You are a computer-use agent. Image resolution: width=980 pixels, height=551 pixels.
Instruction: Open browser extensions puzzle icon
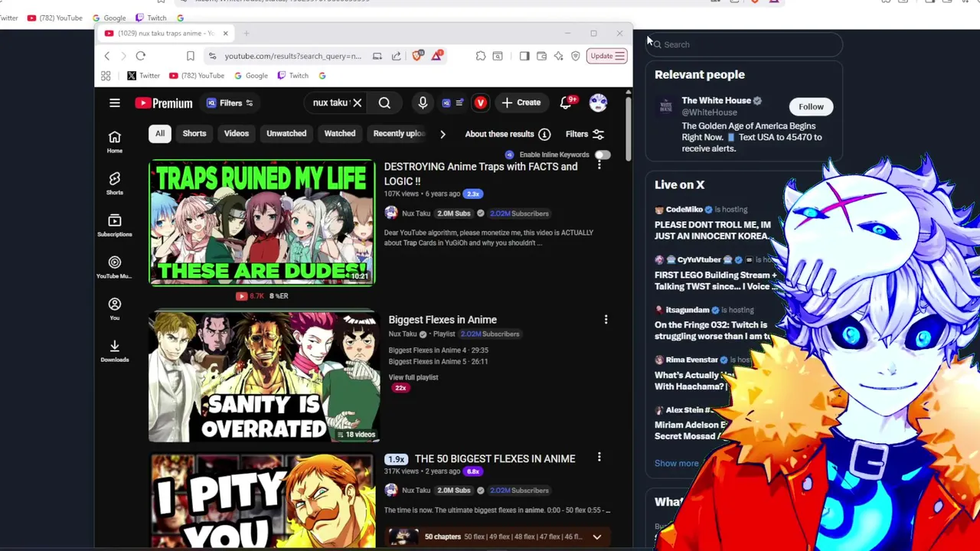click(480, 56)
